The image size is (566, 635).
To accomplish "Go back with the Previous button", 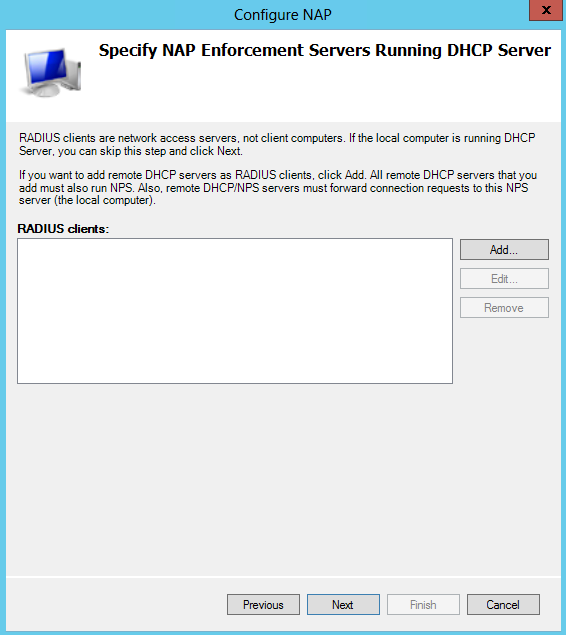I will 263,605.
